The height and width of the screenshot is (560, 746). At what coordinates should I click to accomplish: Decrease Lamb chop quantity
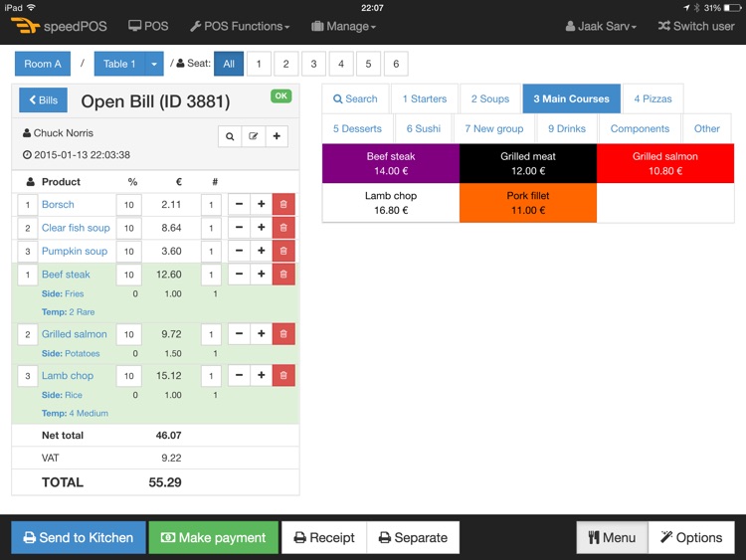240,375
